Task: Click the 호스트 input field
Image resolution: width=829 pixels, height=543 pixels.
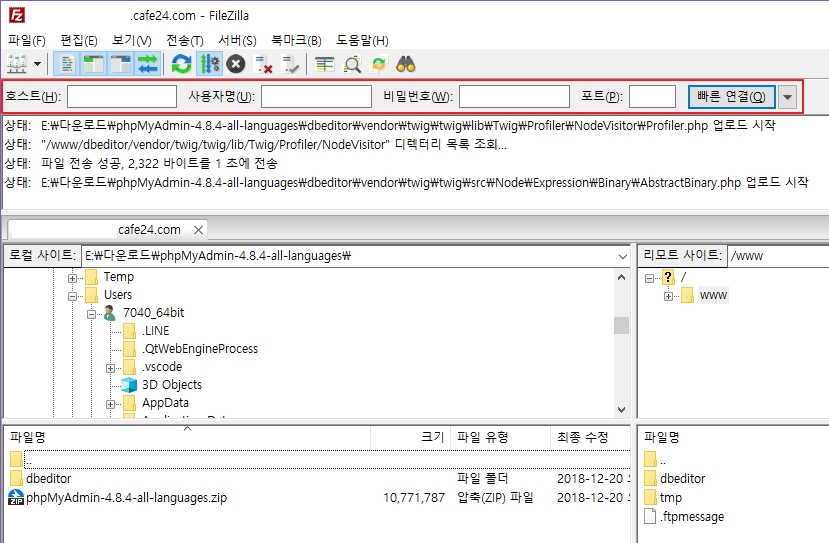Action: point(122,97)
